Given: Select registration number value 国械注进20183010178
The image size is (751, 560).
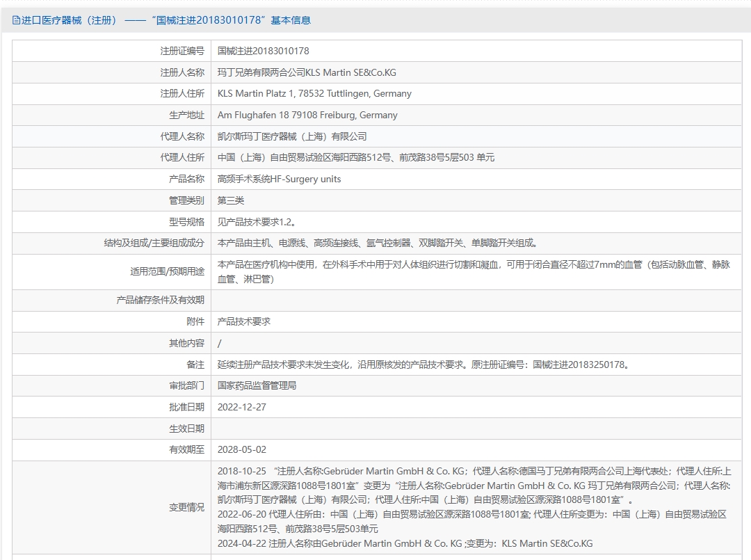Looking at the screenshot, I should point(263,51).
